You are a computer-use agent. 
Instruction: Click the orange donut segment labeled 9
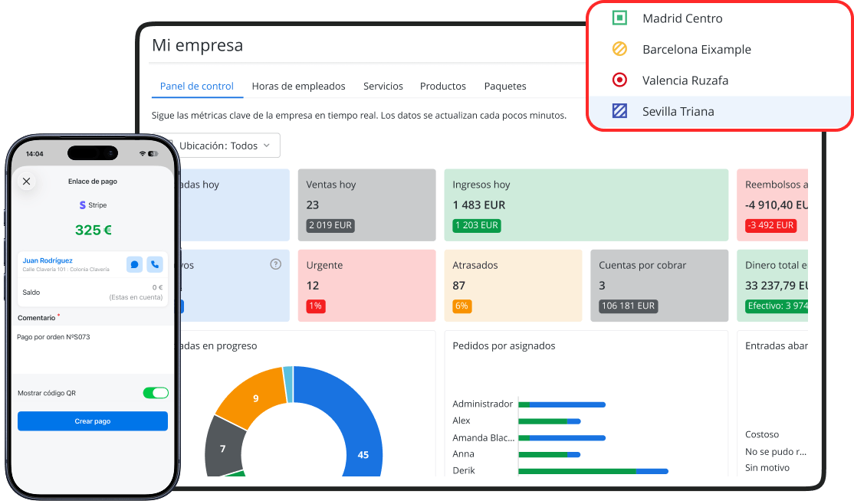(x=255, y=398)
